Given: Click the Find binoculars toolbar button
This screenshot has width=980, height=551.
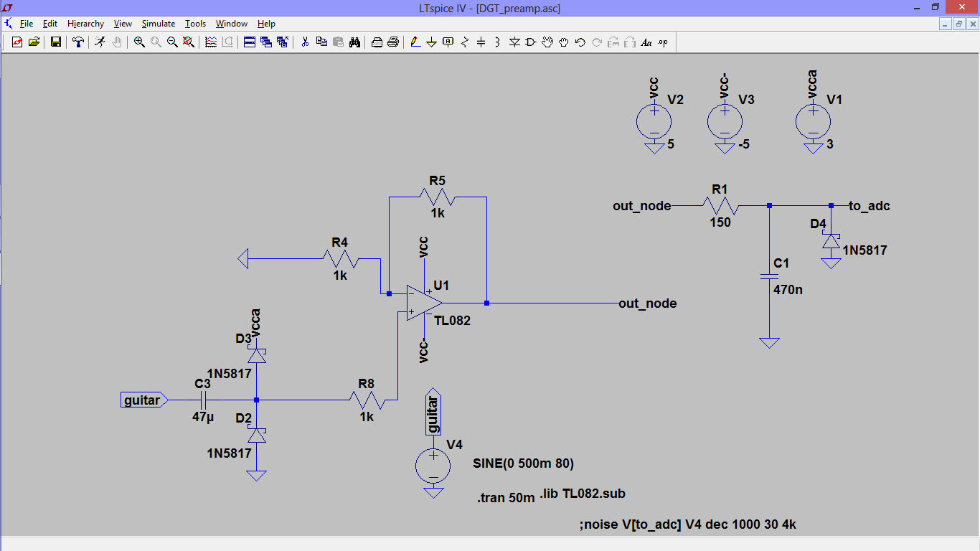Looking at the screenshot, I should 354,42.
